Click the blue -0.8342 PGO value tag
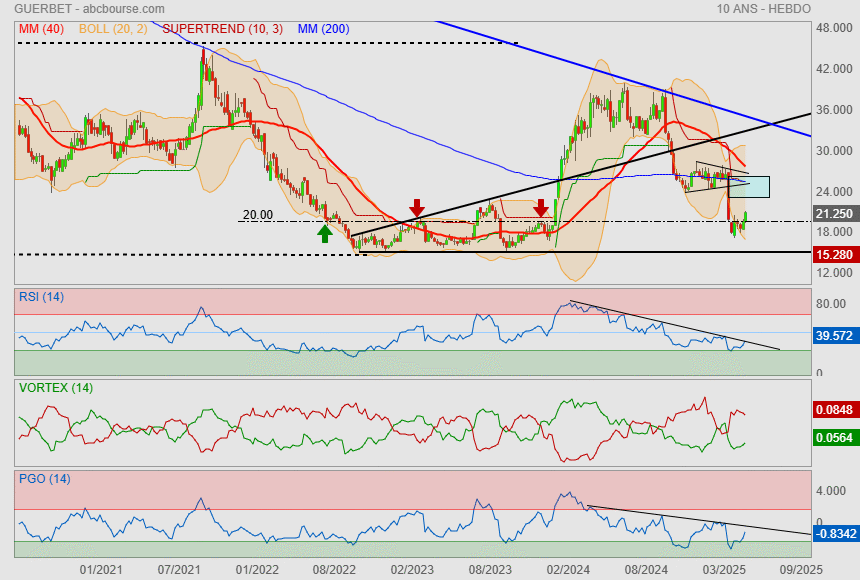The image size is (860, 580). click(834, 534)
